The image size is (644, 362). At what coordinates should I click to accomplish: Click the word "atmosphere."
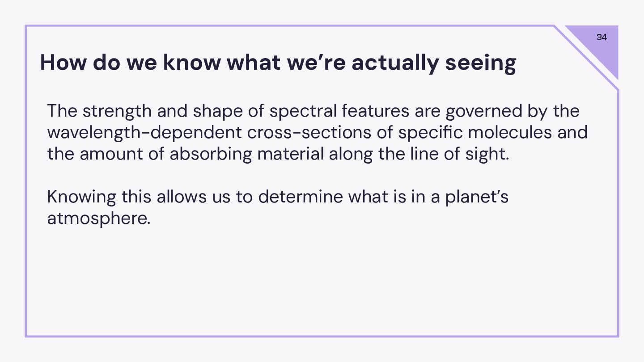point(99,219)
